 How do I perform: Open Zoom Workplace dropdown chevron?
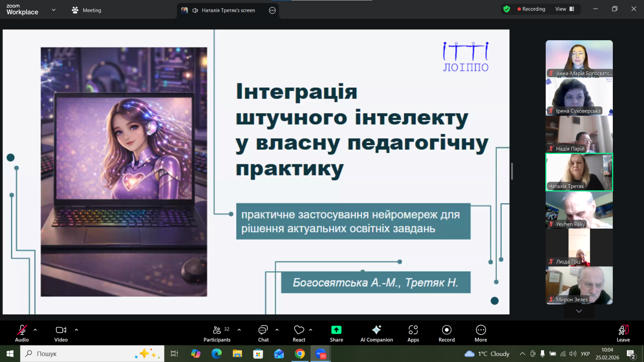click(x=53, y=10)
